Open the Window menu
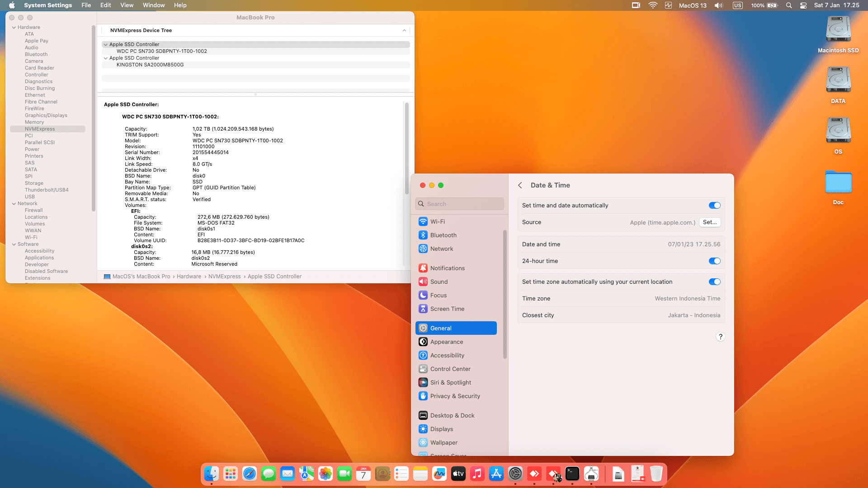The width and height of the screenshot is (868, 488). click(x=154, y=5)
